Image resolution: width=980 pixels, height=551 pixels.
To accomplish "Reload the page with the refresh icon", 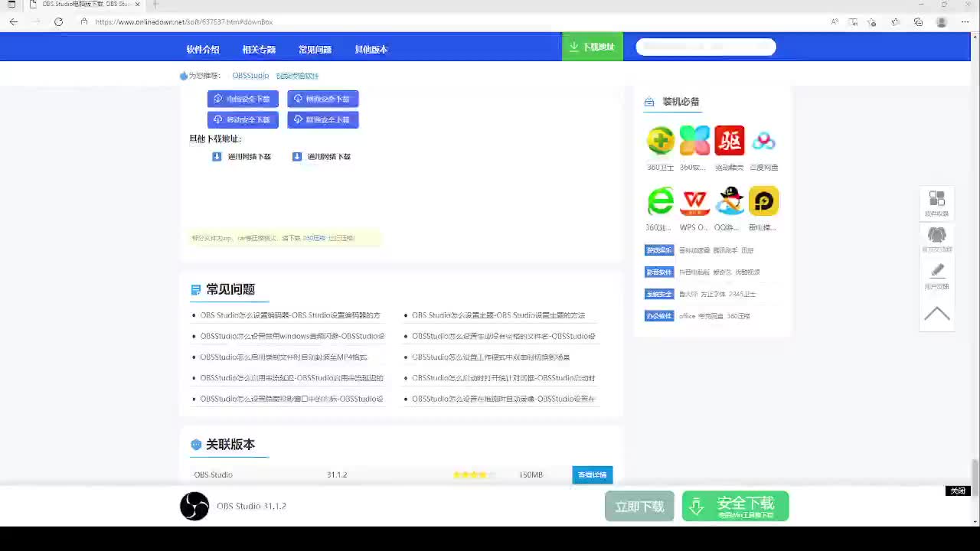I will pyautogui.click(x=58, y=21).
